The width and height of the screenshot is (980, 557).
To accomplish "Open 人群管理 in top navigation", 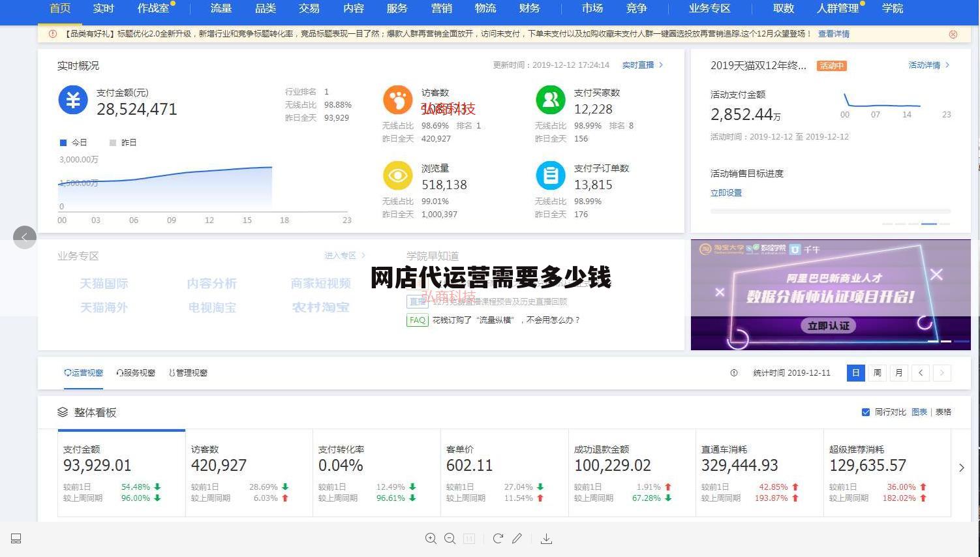I will [x=838, y=8].
